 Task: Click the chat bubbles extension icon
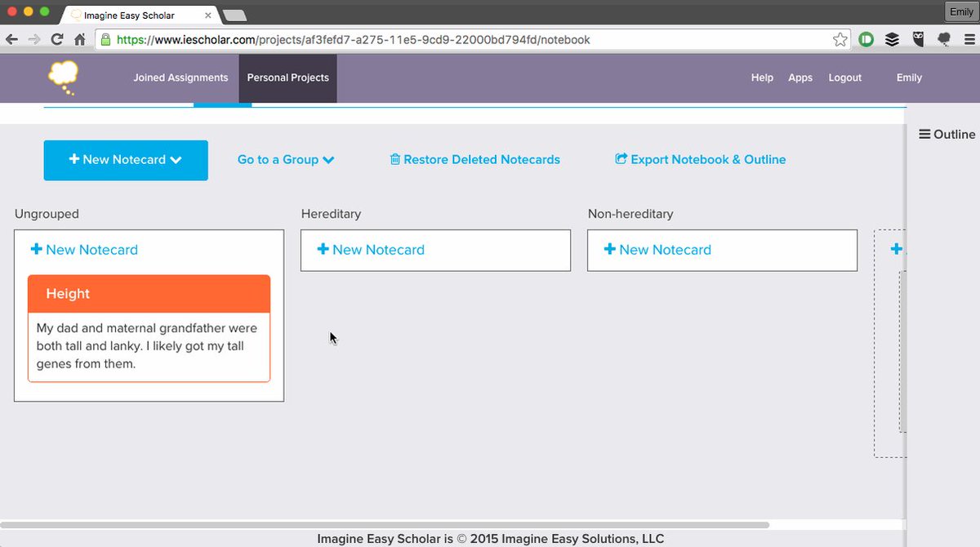(944, 39)
